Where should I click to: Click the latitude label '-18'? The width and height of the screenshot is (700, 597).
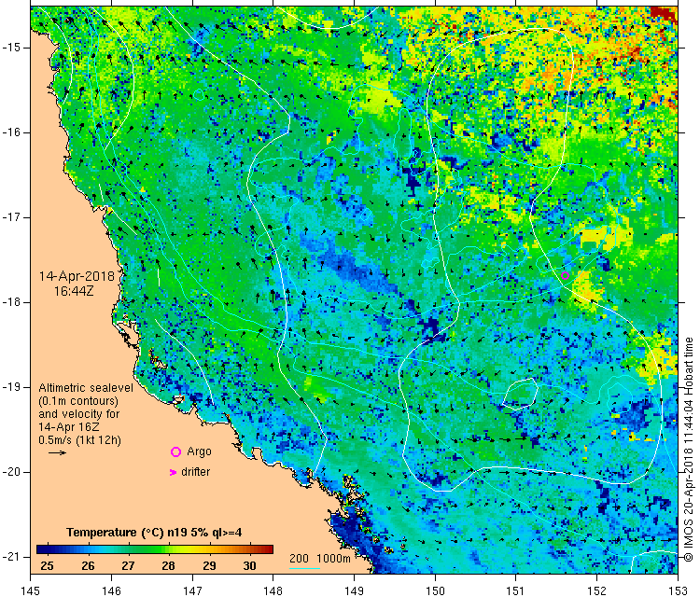tap(10, 302)
